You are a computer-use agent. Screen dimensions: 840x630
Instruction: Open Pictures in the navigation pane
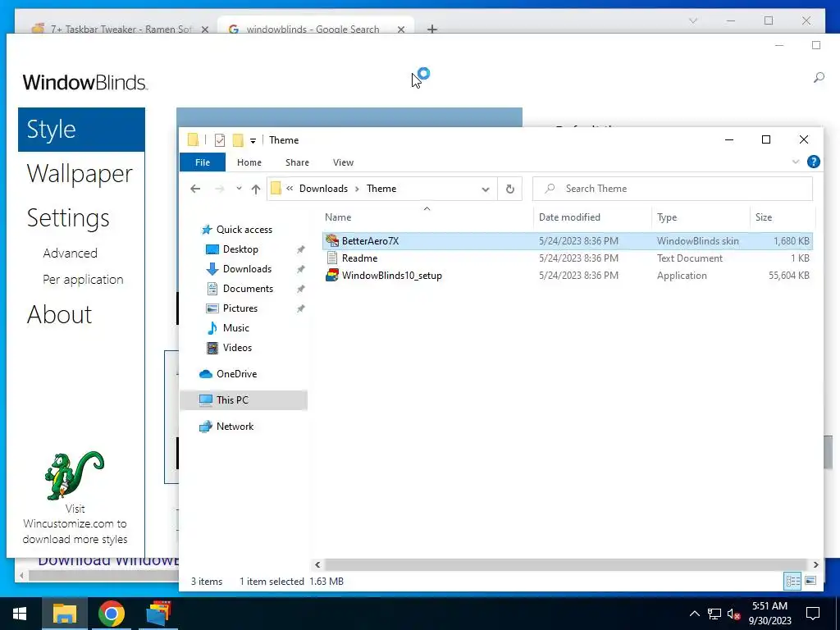click(240, 308)
